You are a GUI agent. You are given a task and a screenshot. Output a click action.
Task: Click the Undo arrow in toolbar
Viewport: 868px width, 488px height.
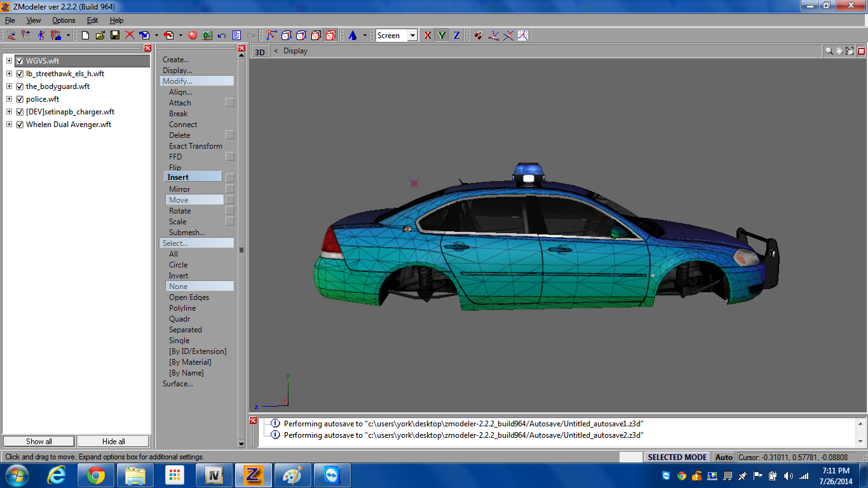pos(222,36)
